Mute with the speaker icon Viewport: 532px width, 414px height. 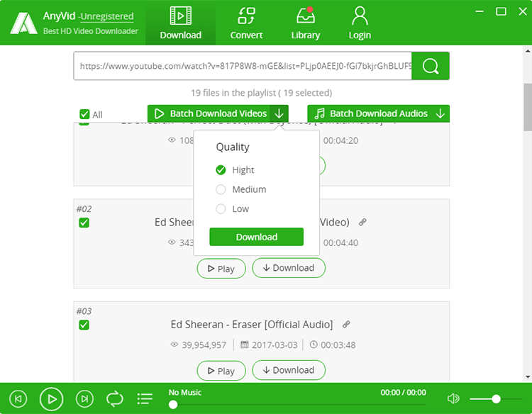(x=453, y=398)
